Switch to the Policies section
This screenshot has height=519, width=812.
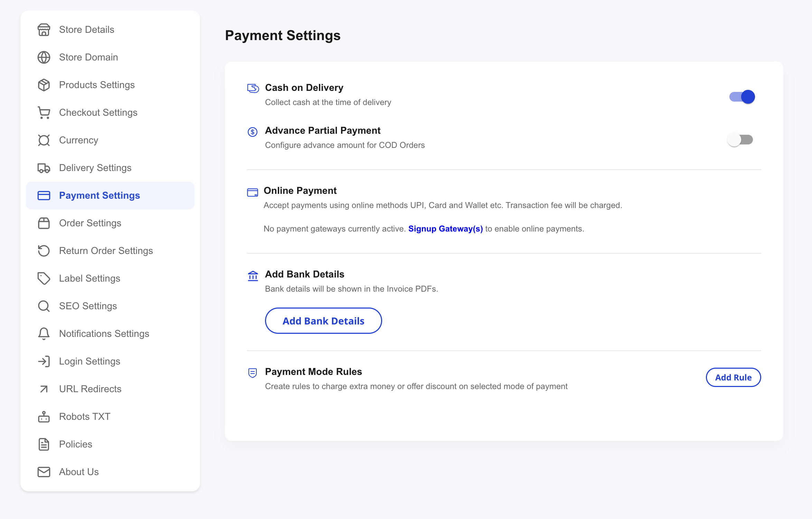[75, 444]
